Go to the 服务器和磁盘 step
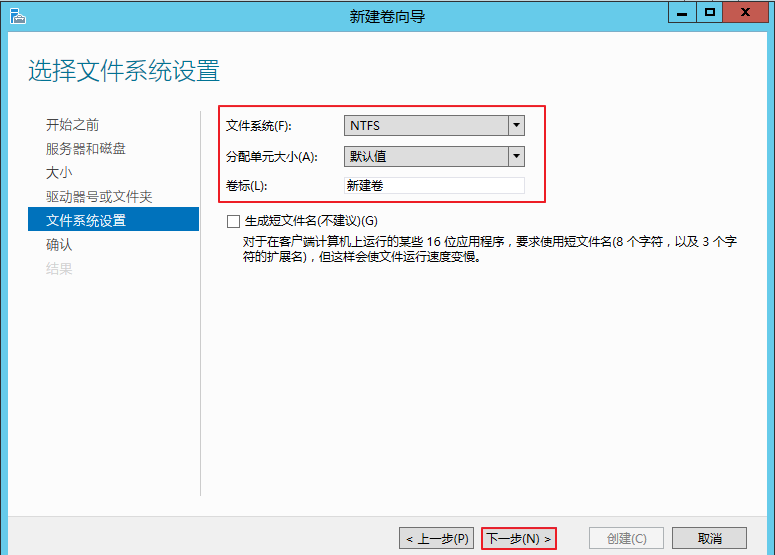Screen dimensions: 775x555 tap(86, 148)
